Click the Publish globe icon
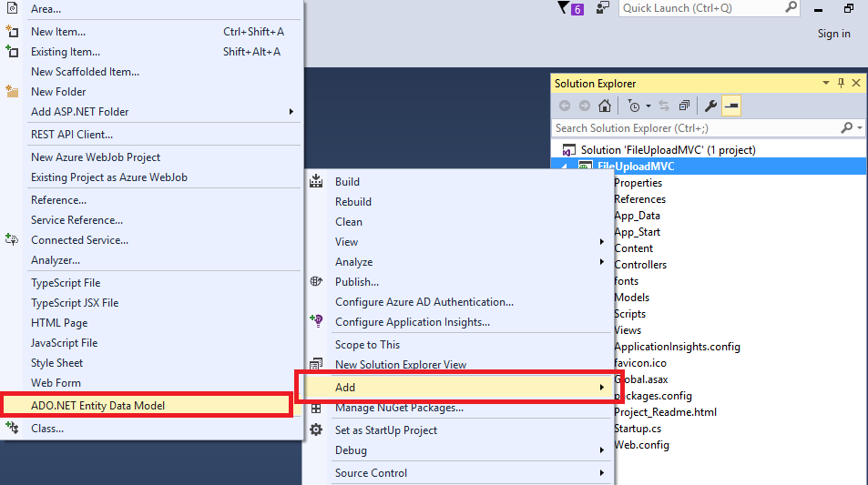The width and height of the screenshot is (868, 485). tap(316, 281)
